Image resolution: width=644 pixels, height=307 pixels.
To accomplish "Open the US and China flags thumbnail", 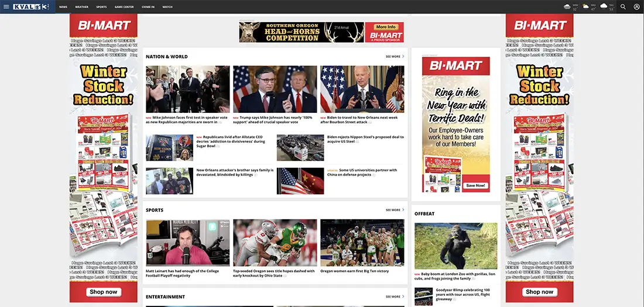I will click(x=300, y=181).
